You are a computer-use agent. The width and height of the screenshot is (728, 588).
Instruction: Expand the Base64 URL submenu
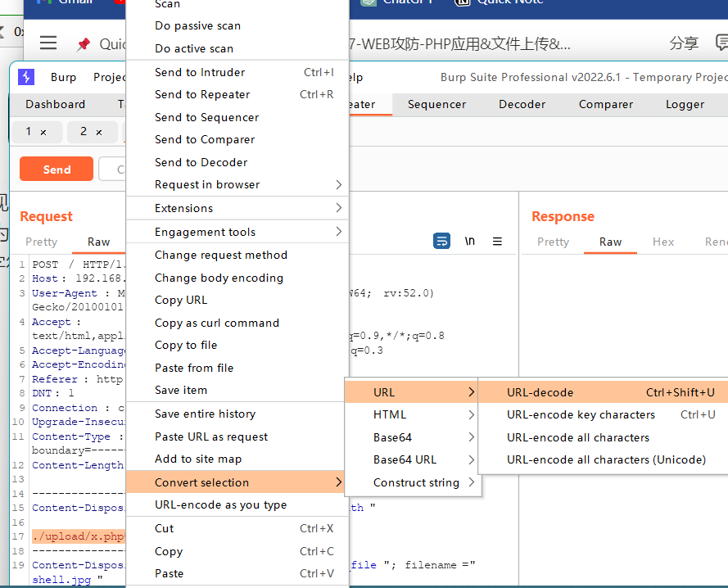[413, 459]
